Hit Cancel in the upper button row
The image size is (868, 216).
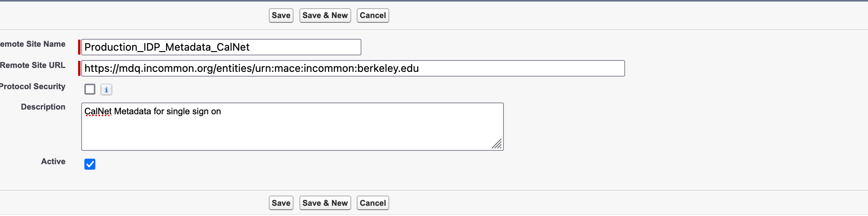pyautogui.click(x=373, y=16)
